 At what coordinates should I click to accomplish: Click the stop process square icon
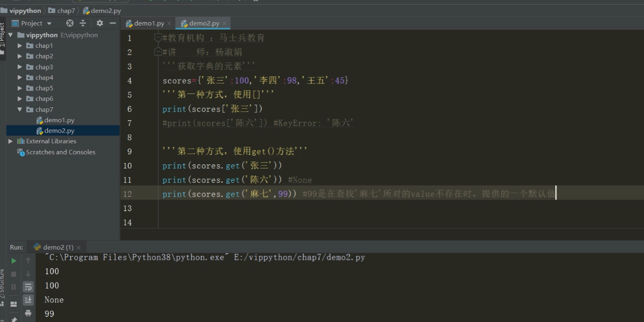pyautogui.click(x=14, y=274)
